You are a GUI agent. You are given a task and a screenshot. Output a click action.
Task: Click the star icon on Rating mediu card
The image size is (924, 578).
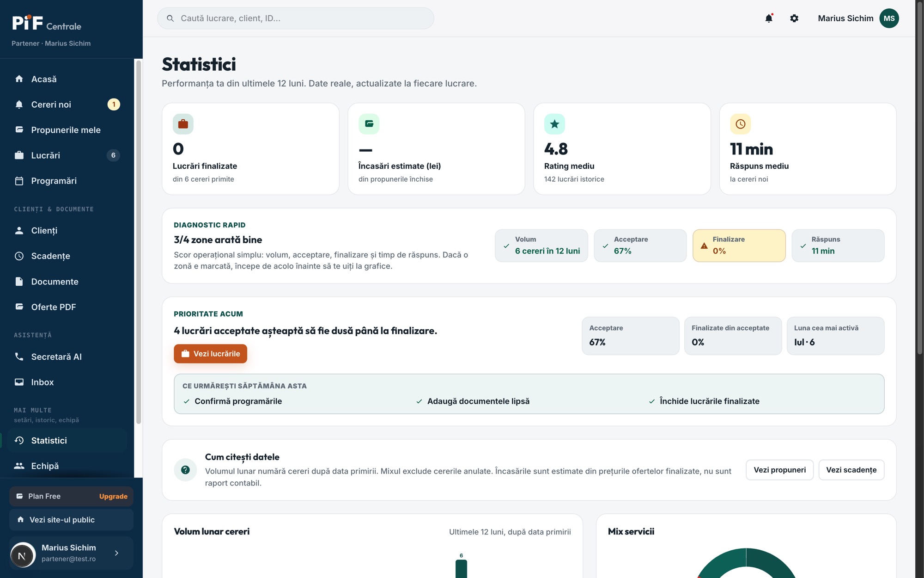[x=554, y=124]
